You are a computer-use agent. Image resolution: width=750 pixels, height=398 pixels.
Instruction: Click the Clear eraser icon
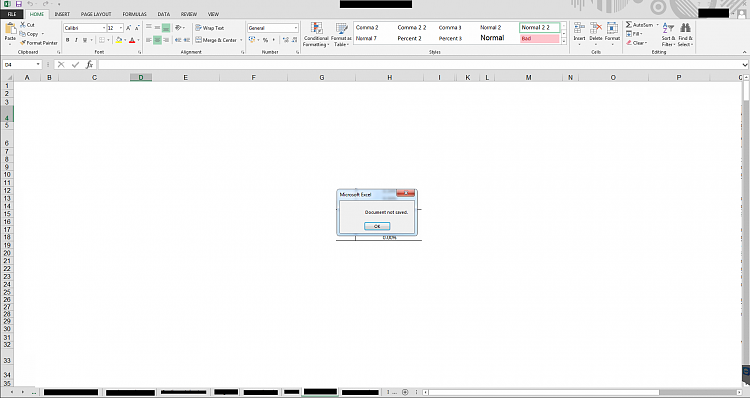(x=629, y=43)
